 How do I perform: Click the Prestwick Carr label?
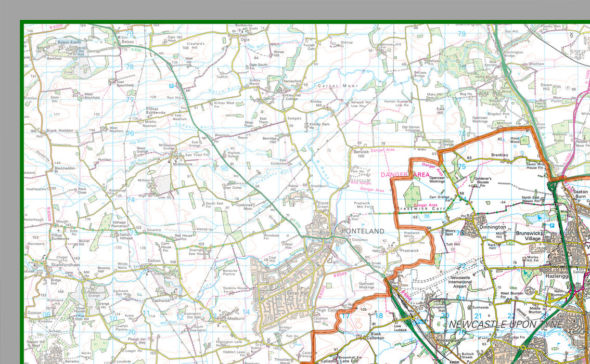coord(422,209)
